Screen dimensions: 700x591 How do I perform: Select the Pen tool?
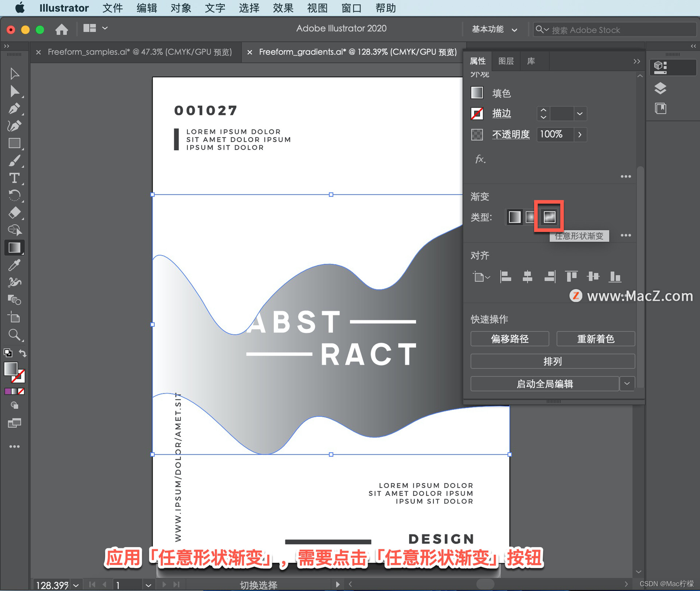point(14,109)
